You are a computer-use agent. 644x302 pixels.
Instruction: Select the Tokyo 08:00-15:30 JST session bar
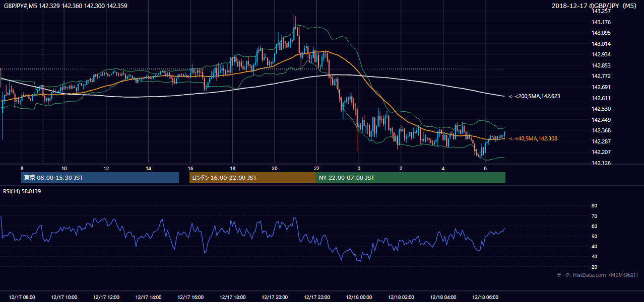[100, 178]
